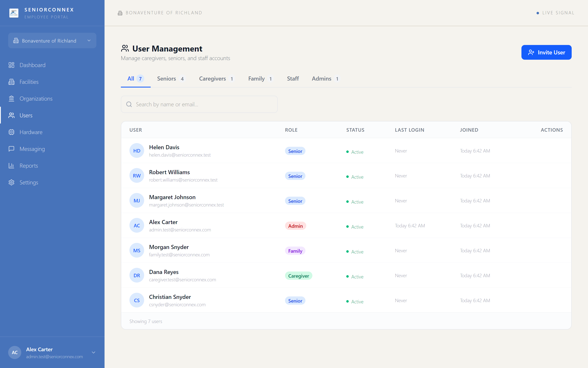Select the Helen Davis name

164,147
